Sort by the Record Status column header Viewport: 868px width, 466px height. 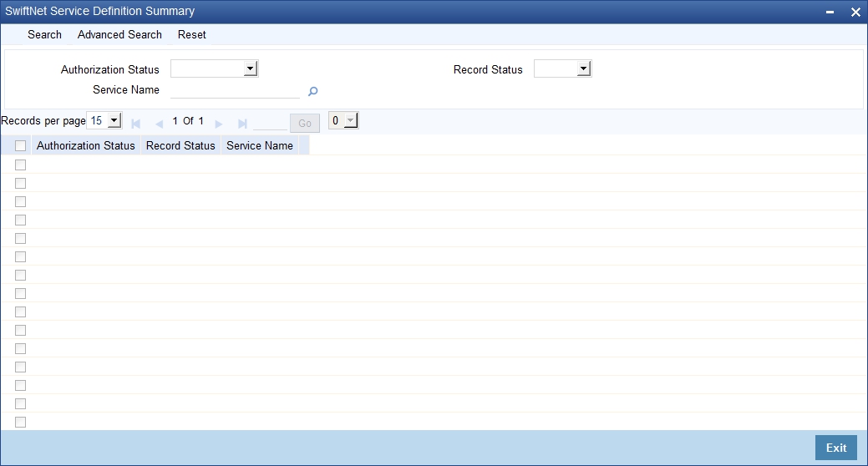click(180, 145)
